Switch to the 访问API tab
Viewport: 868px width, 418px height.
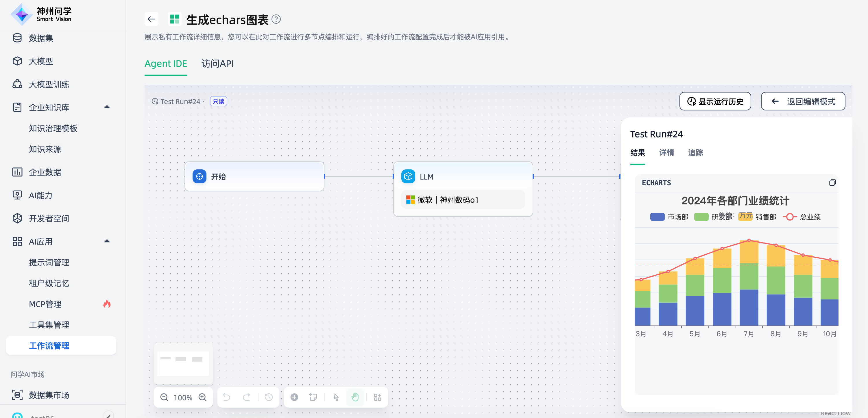(x=217, y=64)
